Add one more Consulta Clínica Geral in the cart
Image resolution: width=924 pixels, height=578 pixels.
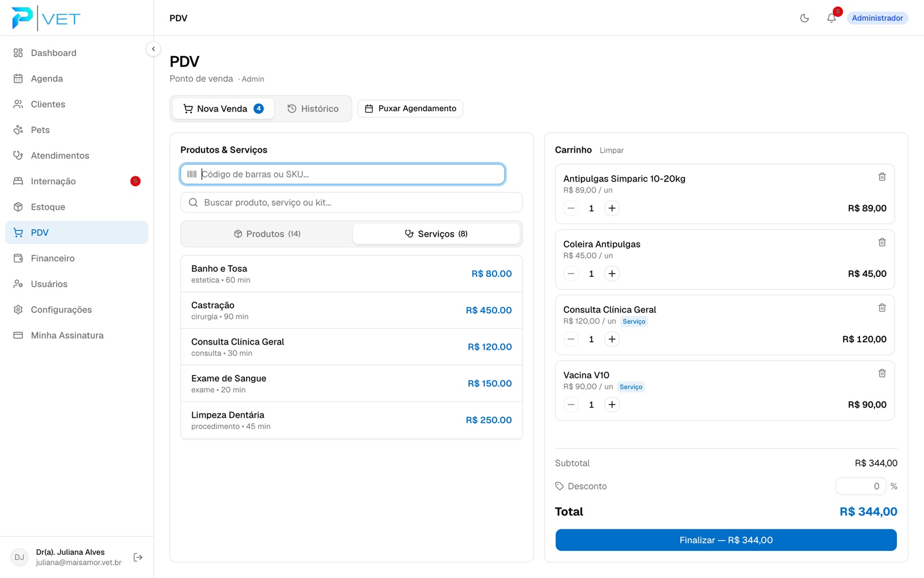(612, 339)
